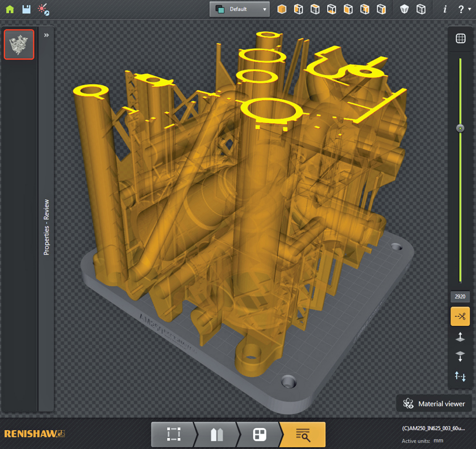Viewport: 476px width, 449px height.
Task: Open the Default view preset dropdown
Action: 239,9
